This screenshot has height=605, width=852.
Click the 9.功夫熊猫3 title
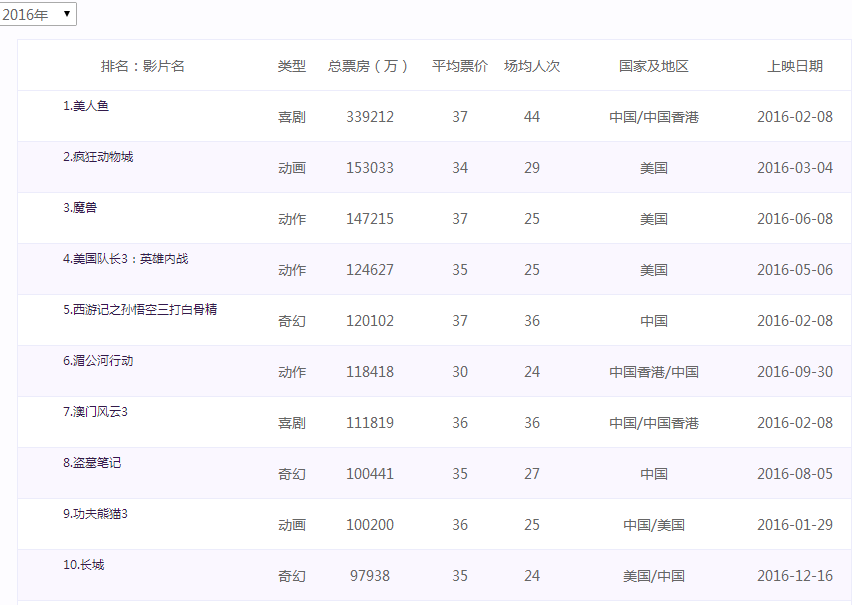pos(95,514)
